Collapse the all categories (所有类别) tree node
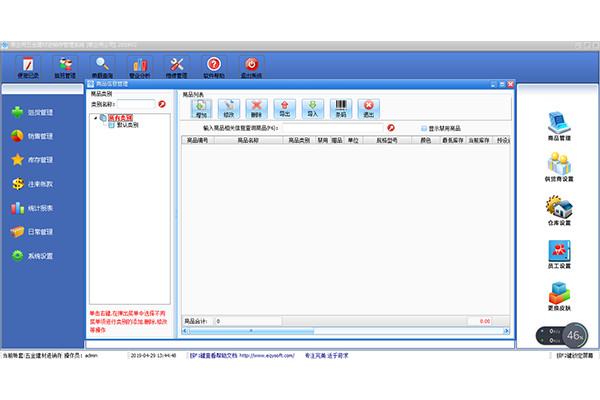 pyautogui.click(x=95, y=118)
